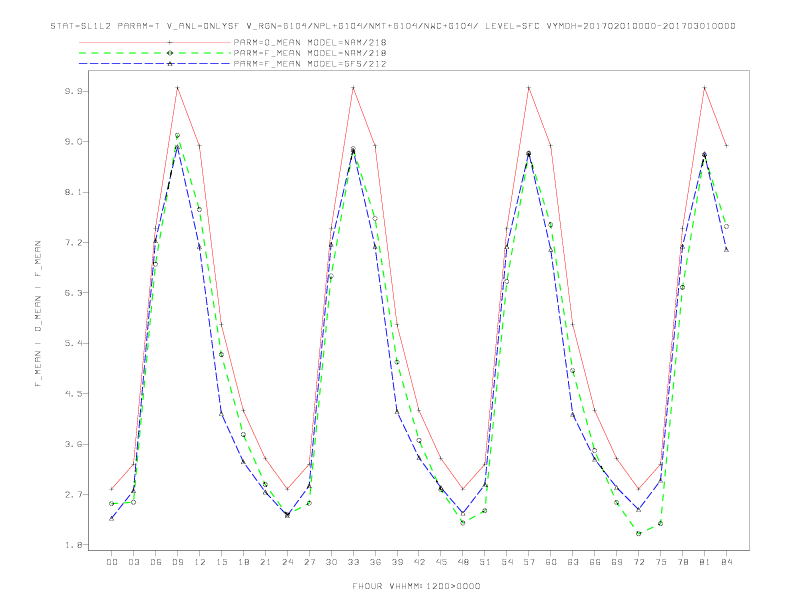Click the y-axis title F_MEAN | O_MEAN | F_MEAN

38,314
